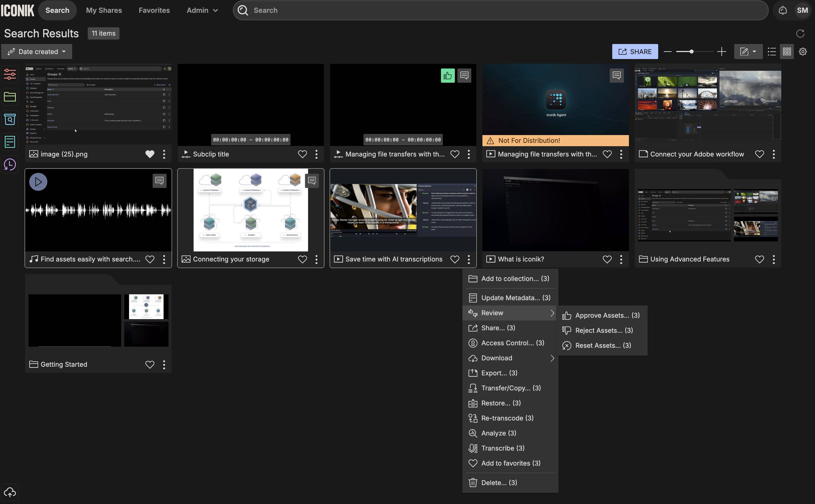Click the upload cloud icon
The image size is (815, 504).
coord(10,492)
